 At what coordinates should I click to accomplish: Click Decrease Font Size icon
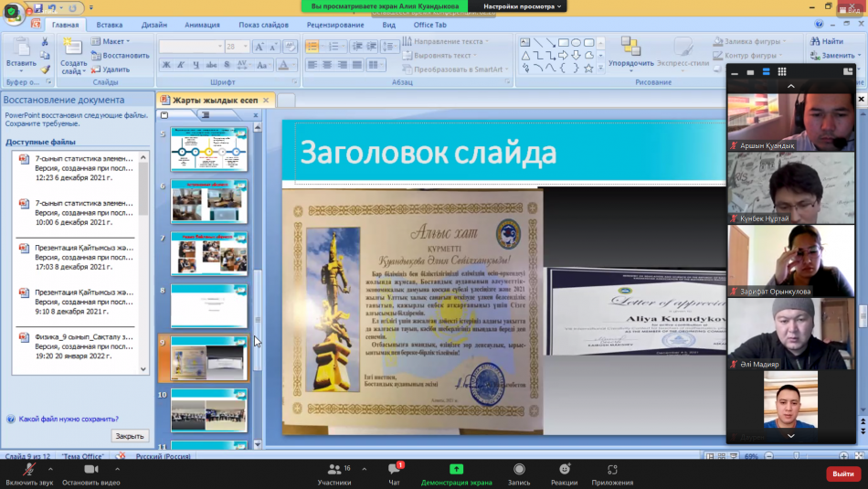click(x=273, y=47)
